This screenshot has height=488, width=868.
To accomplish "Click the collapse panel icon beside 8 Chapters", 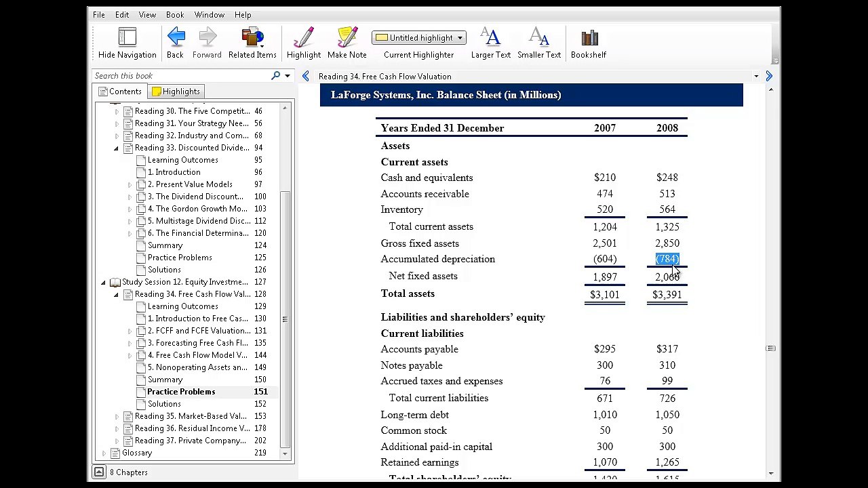I will 99,472.
